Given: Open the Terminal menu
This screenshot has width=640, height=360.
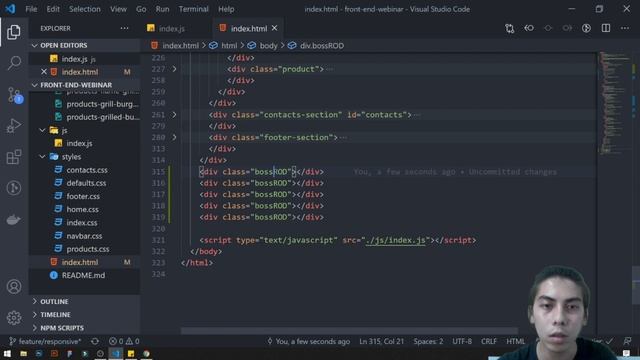Looking at the screenshot, I should [193, 9].
